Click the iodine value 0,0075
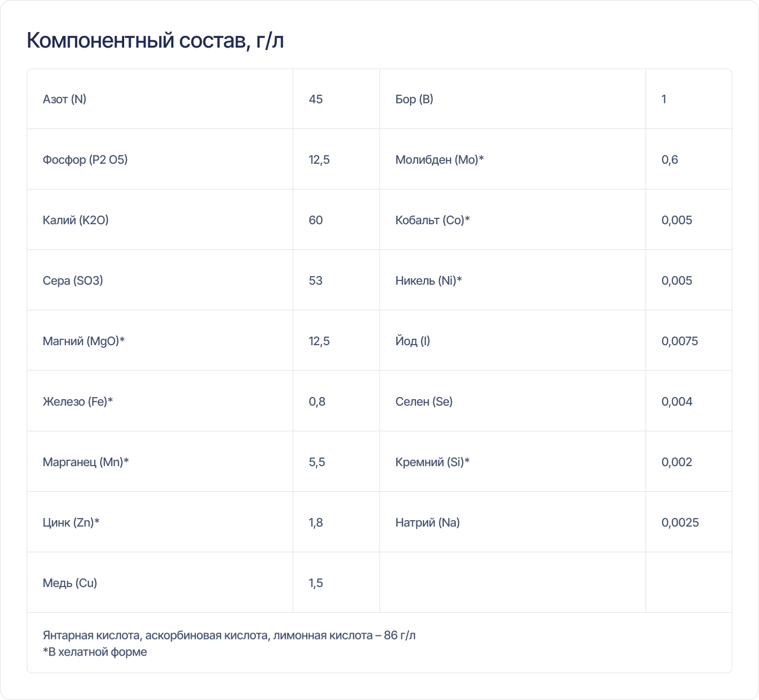759x700 pixels. [x=689, y=341]
